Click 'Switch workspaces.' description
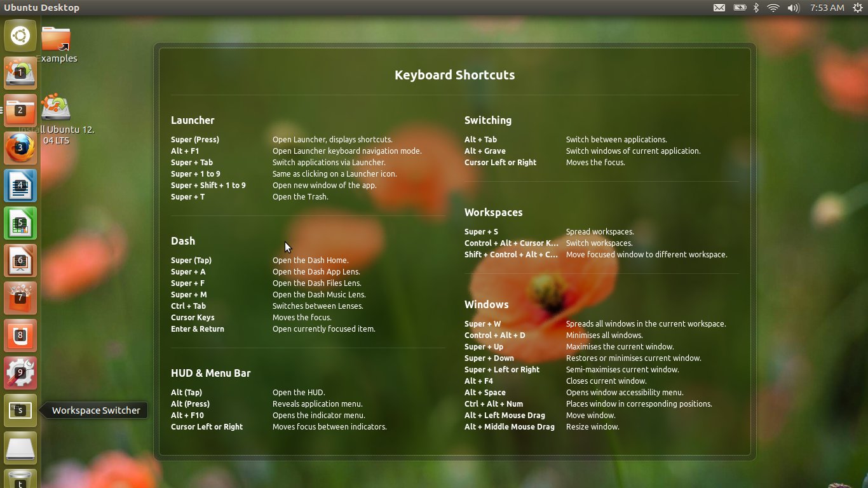 (599, 243)
